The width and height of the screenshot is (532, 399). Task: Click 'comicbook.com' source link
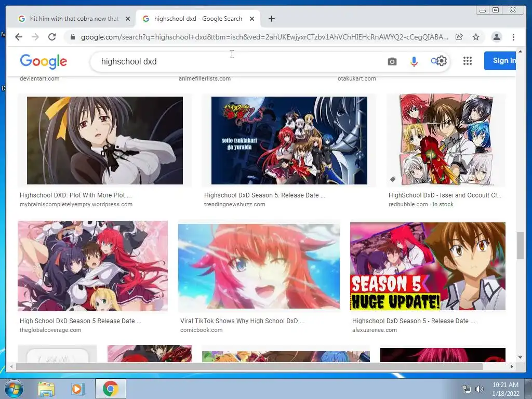pyautogui.click(x=201, y=330)
